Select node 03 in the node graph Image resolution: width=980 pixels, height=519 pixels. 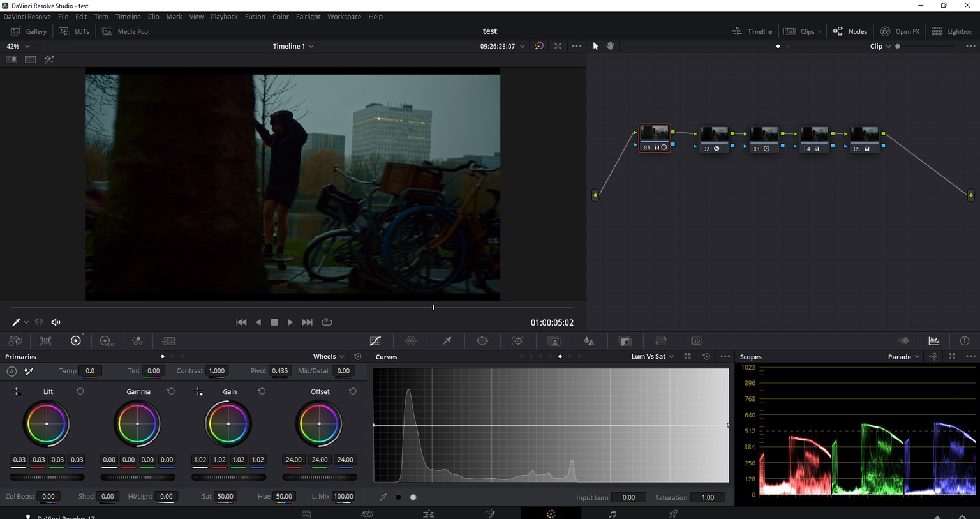pyautogui.click(x=764, y=140)
